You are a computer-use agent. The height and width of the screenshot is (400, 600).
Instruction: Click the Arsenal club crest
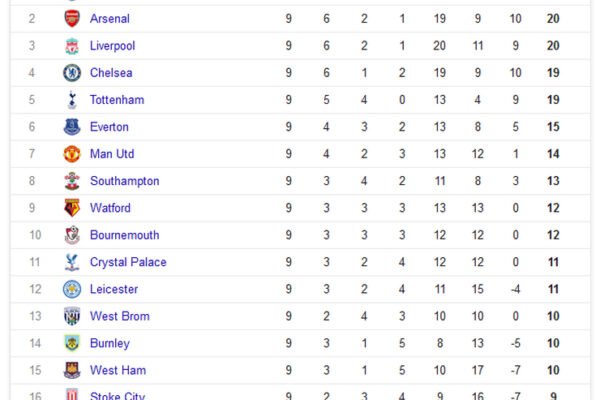click(x=72, y=18)
